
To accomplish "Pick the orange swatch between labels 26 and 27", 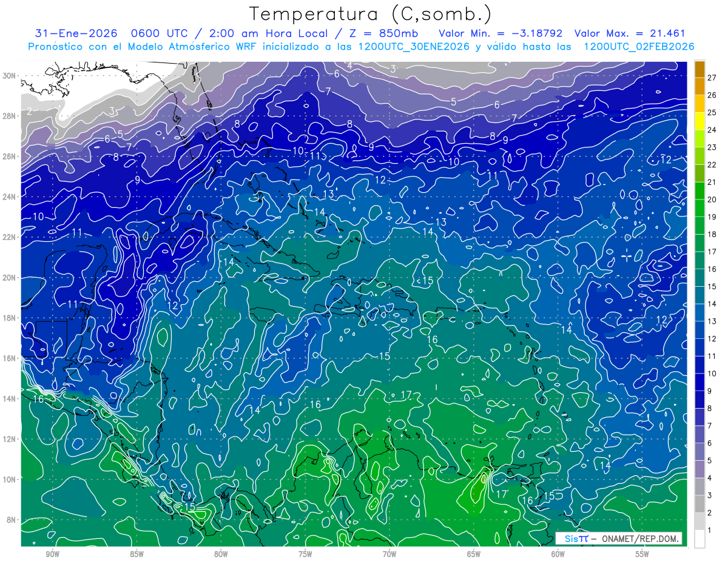I will point(699,86).
